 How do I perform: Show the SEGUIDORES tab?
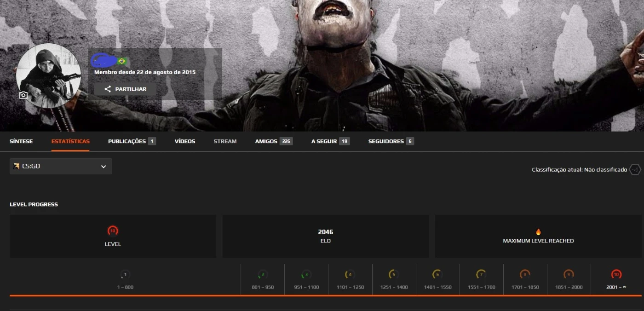pyautogui.click(x=391, y=141)
